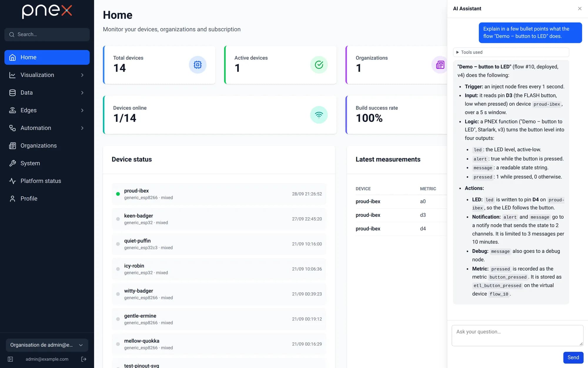
Task: Click the Organizations icon in the sidebar
Action: tap(12, 146)
